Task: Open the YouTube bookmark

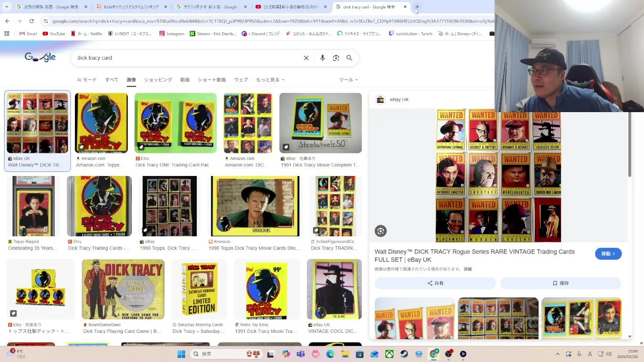Action: pyautogui.click(x=54, y=34)
